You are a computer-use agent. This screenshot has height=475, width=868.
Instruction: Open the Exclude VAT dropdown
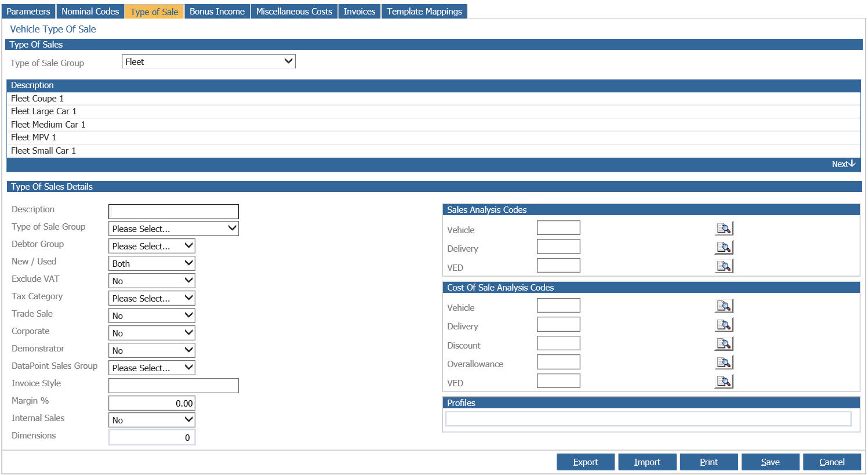tap(152, 281)
